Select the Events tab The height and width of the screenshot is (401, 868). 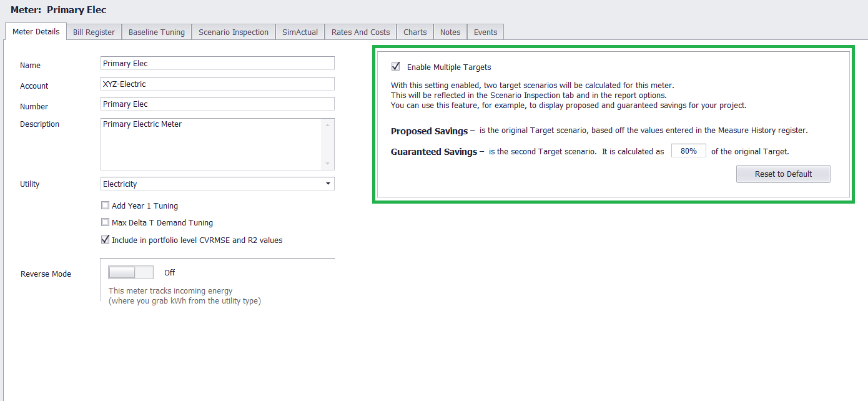coord(485,32)
